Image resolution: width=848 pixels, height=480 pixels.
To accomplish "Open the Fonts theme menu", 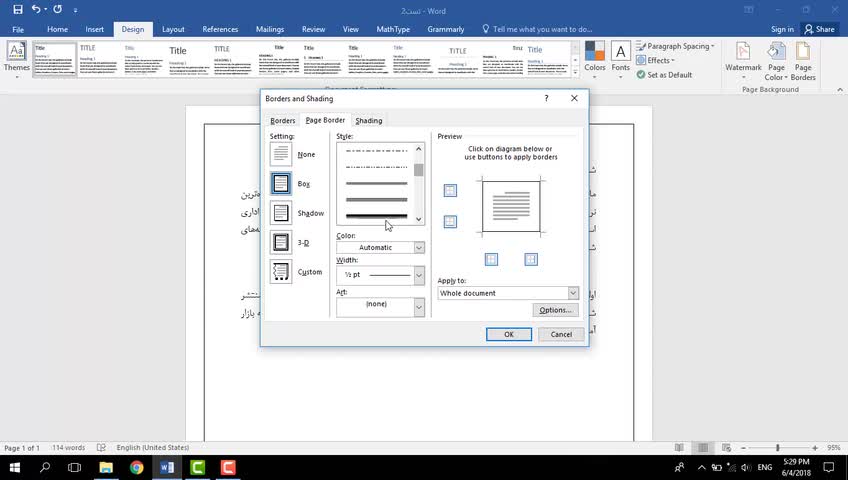I will pyautogui.click(x=620, y=60).
